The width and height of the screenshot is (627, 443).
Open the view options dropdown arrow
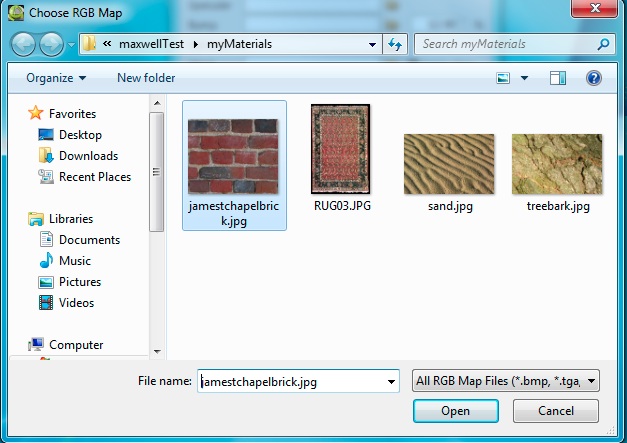[x=524, y=78]
